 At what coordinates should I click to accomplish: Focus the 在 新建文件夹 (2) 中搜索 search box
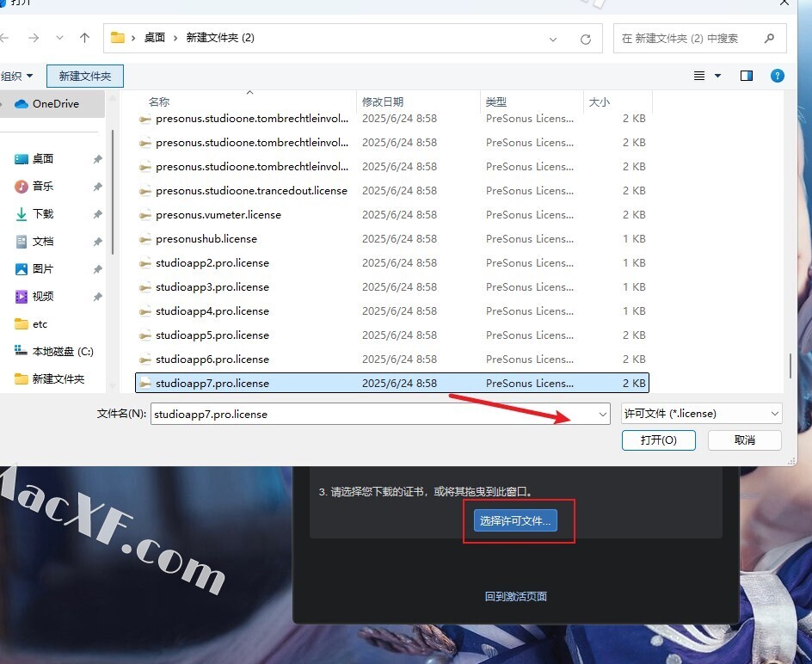pyautogui.click(x=699, y=39)
